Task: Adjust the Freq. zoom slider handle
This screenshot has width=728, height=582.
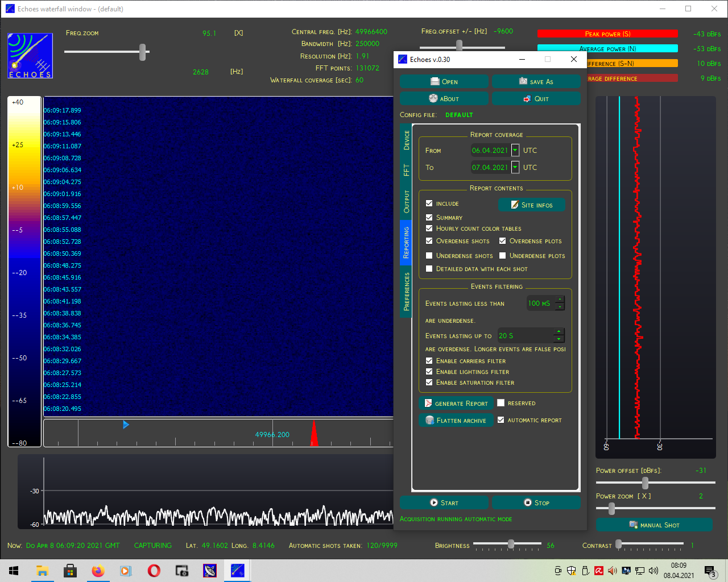Action: tap(143, 52)
